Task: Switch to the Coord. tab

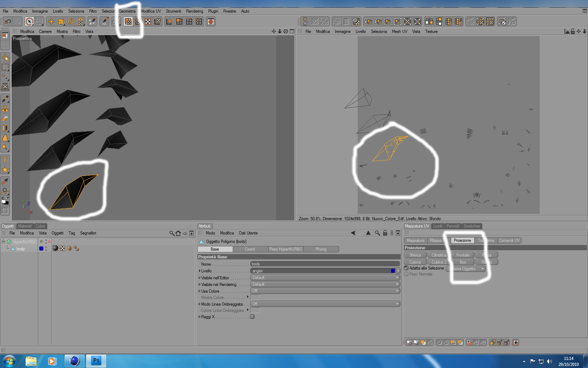Action: [250, 249]
